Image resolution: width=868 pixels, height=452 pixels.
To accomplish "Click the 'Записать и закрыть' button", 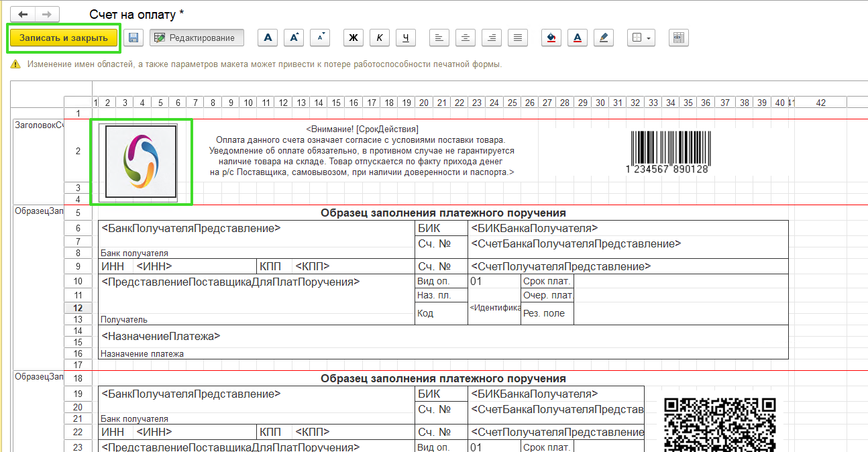I will [x=64, y=38].
